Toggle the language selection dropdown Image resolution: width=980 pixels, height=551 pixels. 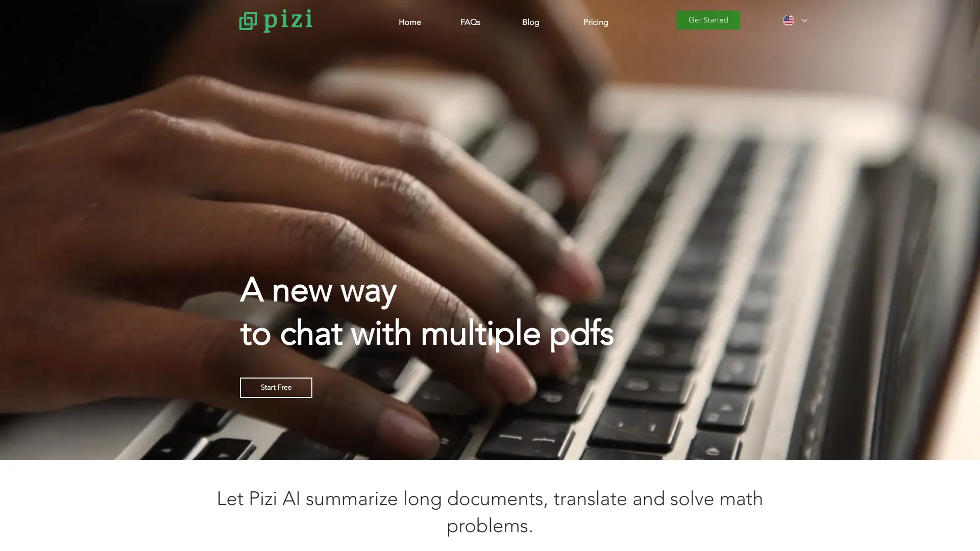point(795,20)
